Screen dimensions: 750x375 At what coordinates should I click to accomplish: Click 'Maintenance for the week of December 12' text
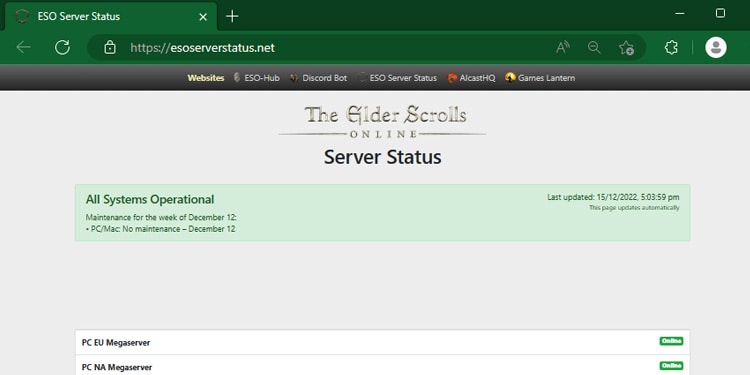tap(161, 218)
